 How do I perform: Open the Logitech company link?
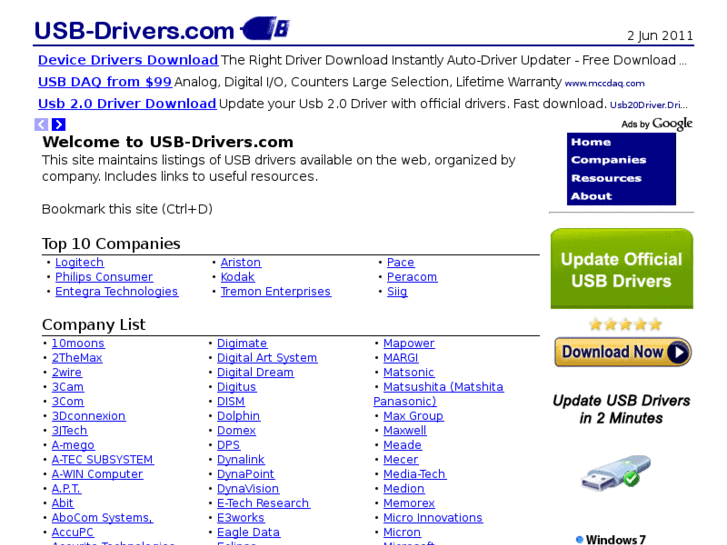click(x=79, y=263)
